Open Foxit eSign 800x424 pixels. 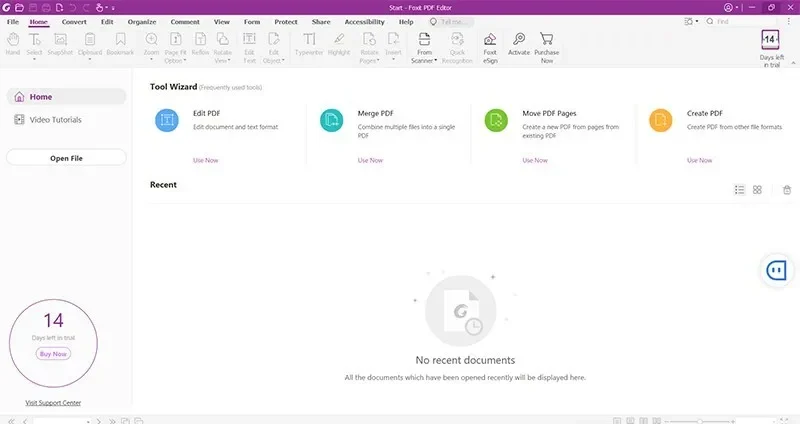coord(490,48)
